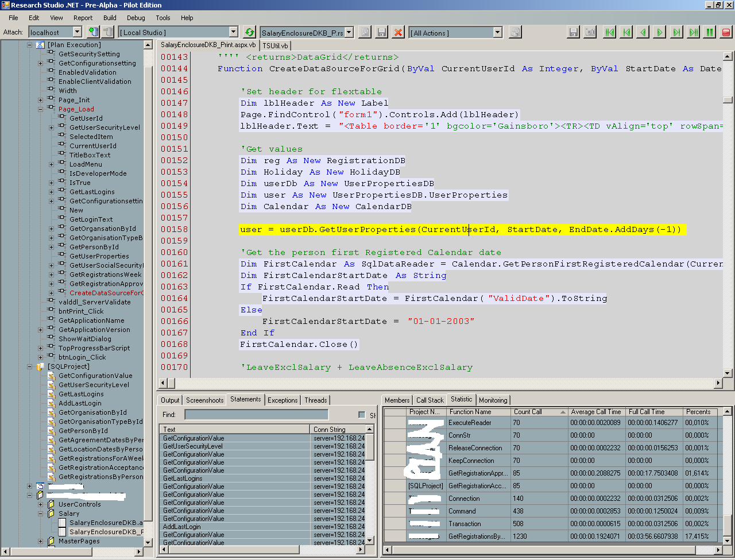Open the Debug menu
Viewport: 735px width, 560px height.
(136, 18)
